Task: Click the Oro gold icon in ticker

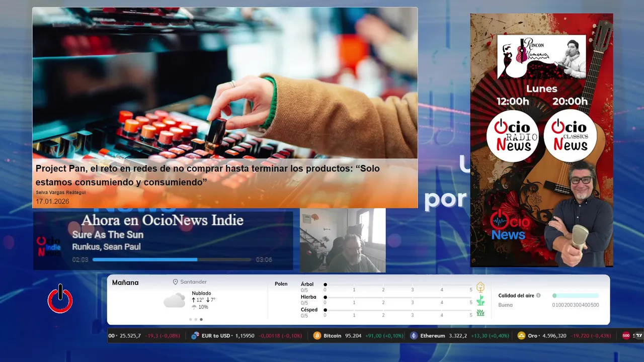Action: pos(521,335)
